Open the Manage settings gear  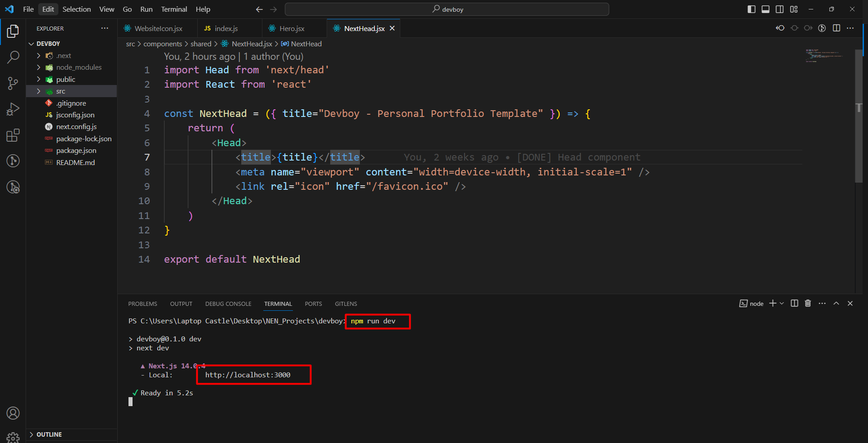[x=13, y=437]
